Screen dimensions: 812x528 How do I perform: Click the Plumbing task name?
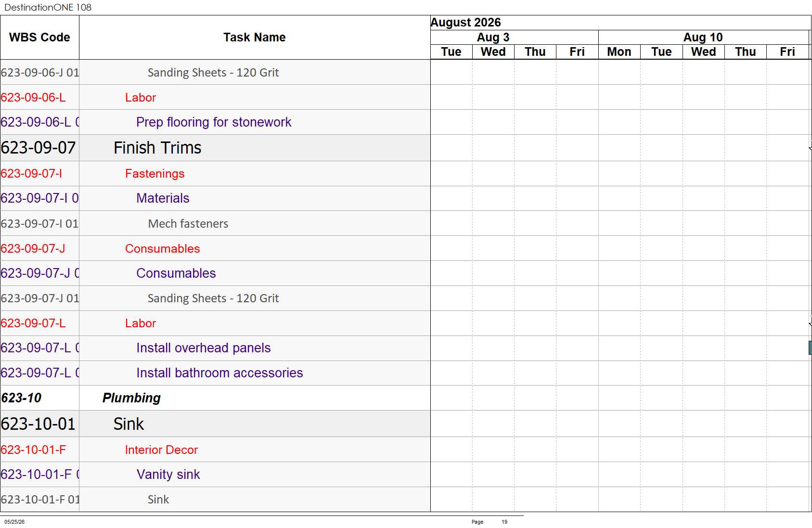point(131,398)
